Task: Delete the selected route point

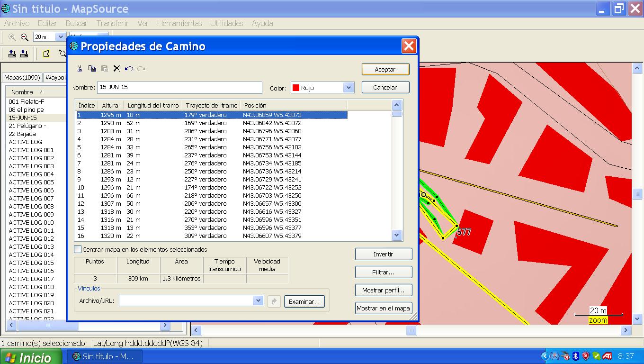Action: 116,68
